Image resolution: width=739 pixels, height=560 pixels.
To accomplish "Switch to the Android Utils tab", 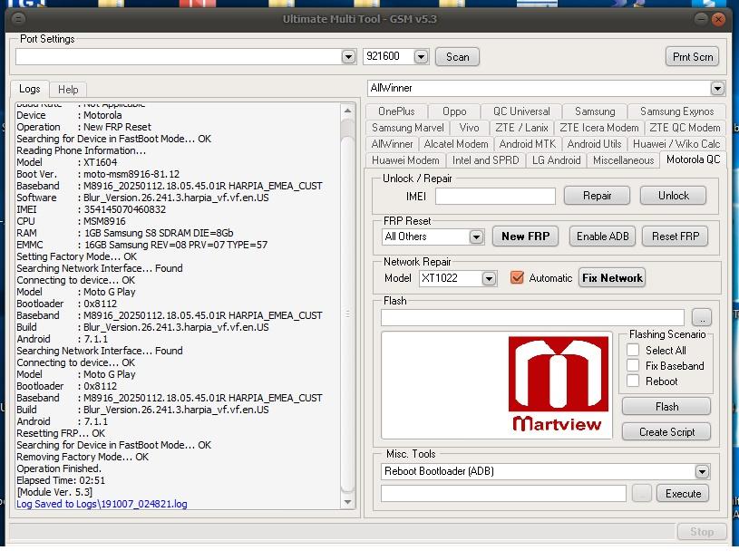I will tap(594, 144).
